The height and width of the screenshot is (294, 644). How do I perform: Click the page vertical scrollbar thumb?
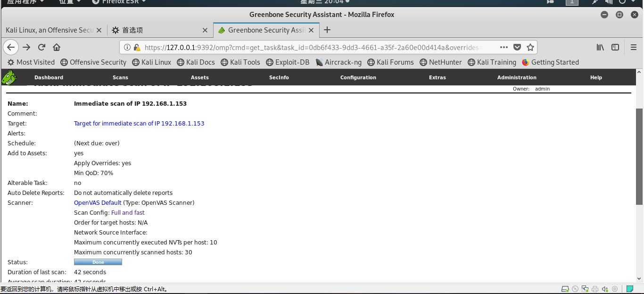pos(640,156)
